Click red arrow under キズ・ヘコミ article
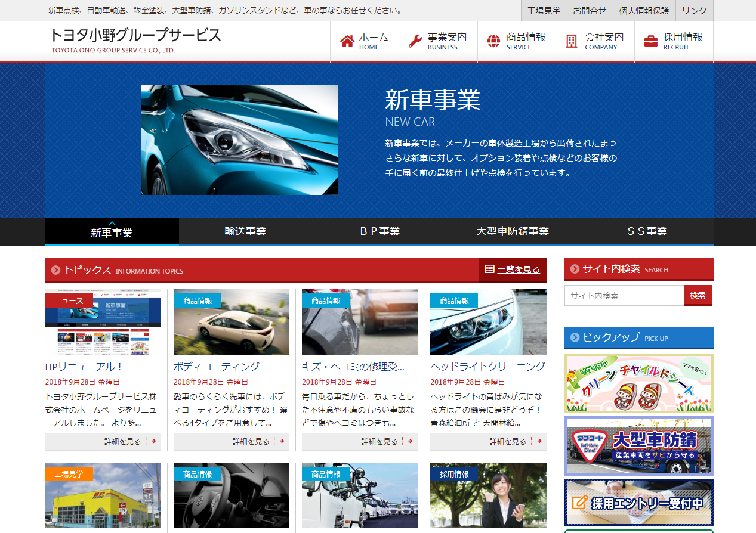The image size is (756, 533). (x=410, y=441)
